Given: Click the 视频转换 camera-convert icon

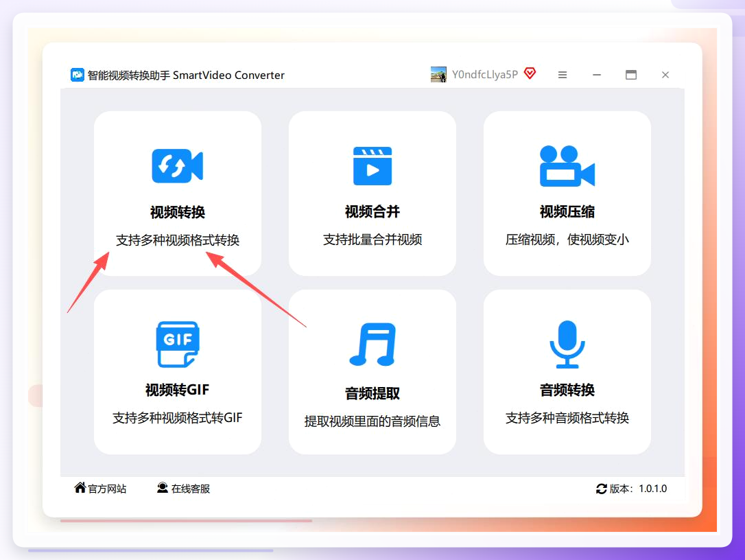Looking at the screenshot, I should [x=177, y=166].
